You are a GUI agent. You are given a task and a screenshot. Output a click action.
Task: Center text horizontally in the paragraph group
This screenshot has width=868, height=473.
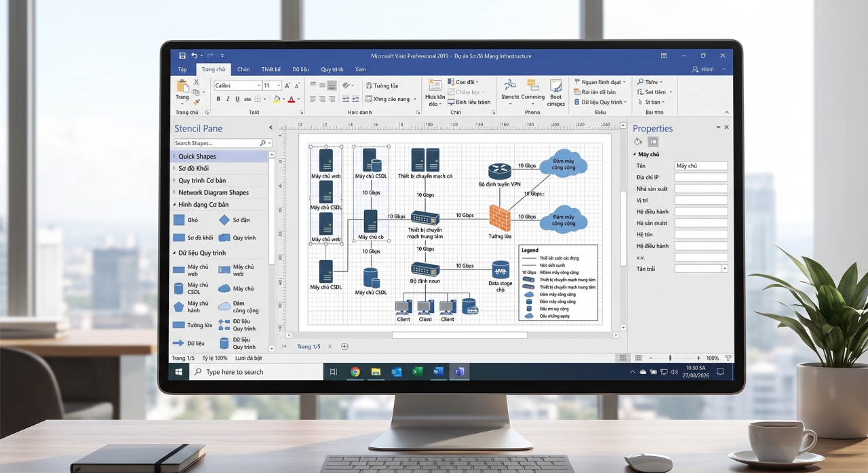pos(323,99)
